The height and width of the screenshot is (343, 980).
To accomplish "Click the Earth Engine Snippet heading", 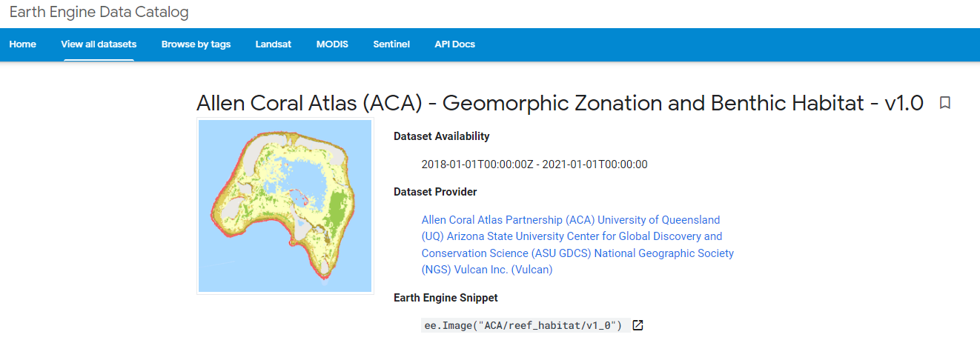I will click(446, 298).
